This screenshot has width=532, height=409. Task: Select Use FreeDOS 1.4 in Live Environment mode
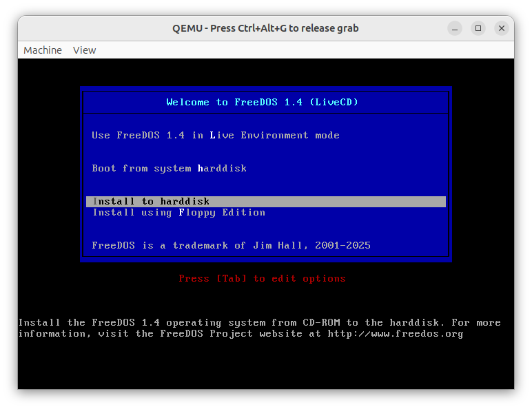[216, 136]
